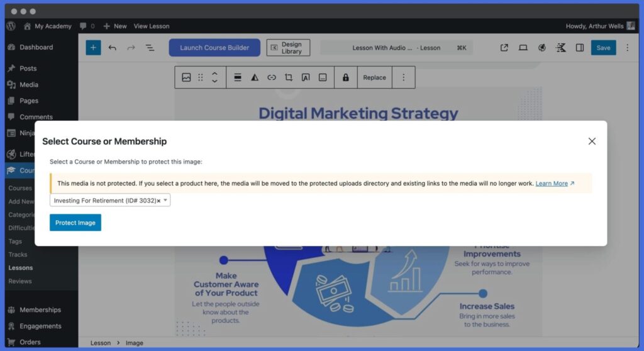The width and height of the screenshot is (644, 351).
Task: Open Reviews submenu item
Action: (19, 281)
